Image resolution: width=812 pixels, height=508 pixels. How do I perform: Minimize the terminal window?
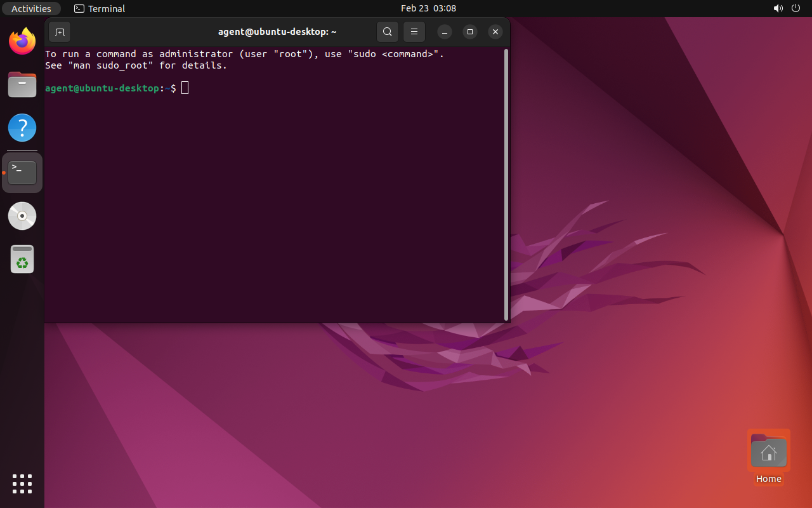[445, 32]
